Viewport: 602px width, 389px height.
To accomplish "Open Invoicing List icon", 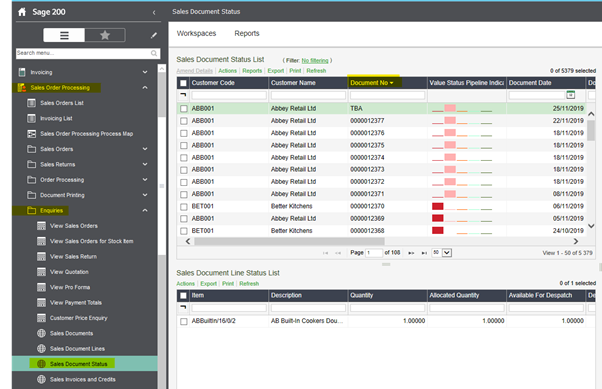I will [x=31, y=118].
